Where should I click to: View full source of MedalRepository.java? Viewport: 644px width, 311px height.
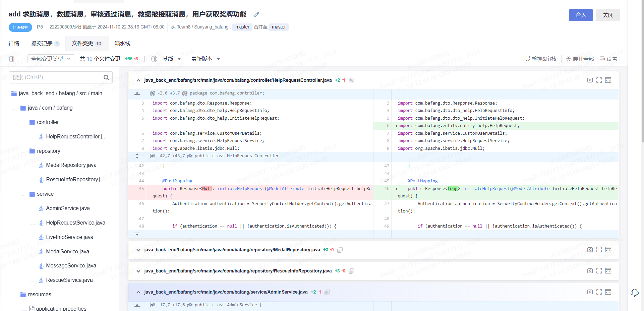click(608, 250)
